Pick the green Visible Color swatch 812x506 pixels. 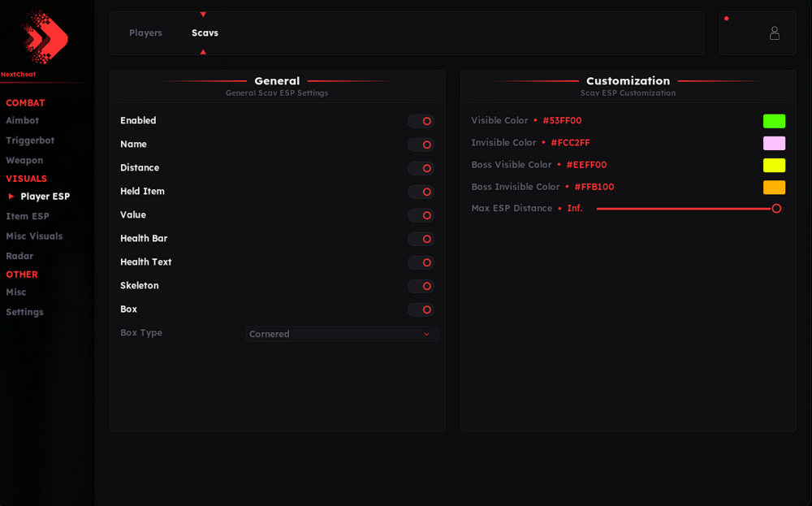tap(774, 121)
